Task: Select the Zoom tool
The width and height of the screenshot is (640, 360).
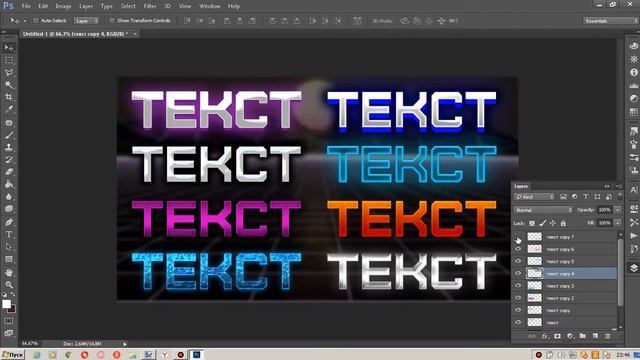Action: coord(9,285)
